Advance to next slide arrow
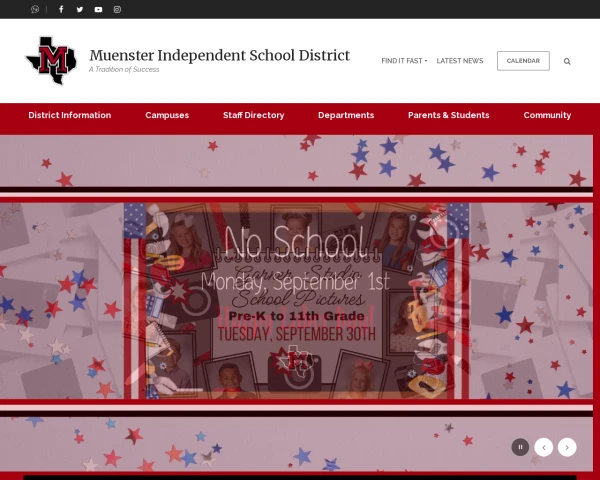This screenshot has height=480, width=600. [x=567, y=447]
